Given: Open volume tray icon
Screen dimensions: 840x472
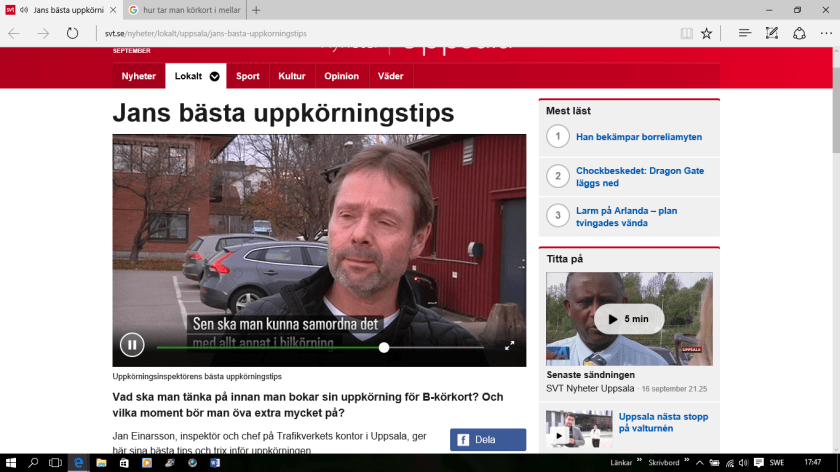Looking at the screenshot, I should [x=744, y=463].
